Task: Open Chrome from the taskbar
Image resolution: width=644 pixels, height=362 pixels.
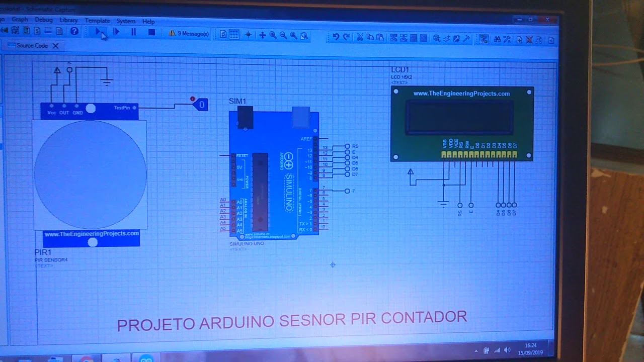Action: (x=87, y=358)
